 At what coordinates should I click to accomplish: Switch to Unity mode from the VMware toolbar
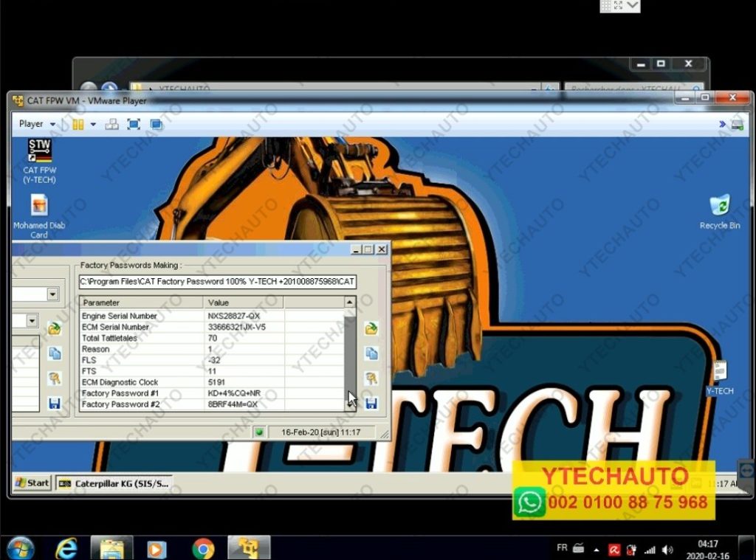click(156, 125)
